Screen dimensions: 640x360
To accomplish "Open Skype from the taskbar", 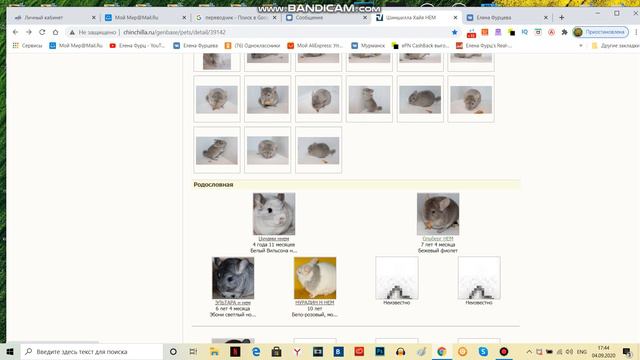I will (x=483, y=351).
